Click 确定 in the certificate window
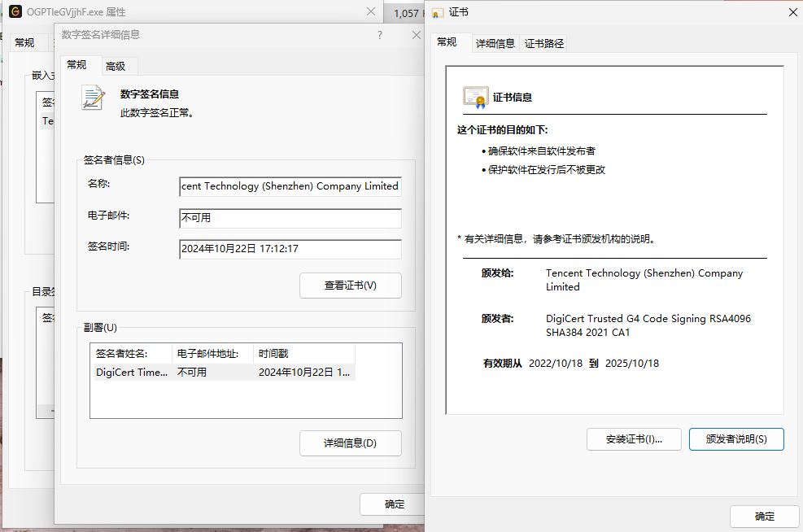Image resolution: width=803 pixels, height=532 pixels. 764,516
